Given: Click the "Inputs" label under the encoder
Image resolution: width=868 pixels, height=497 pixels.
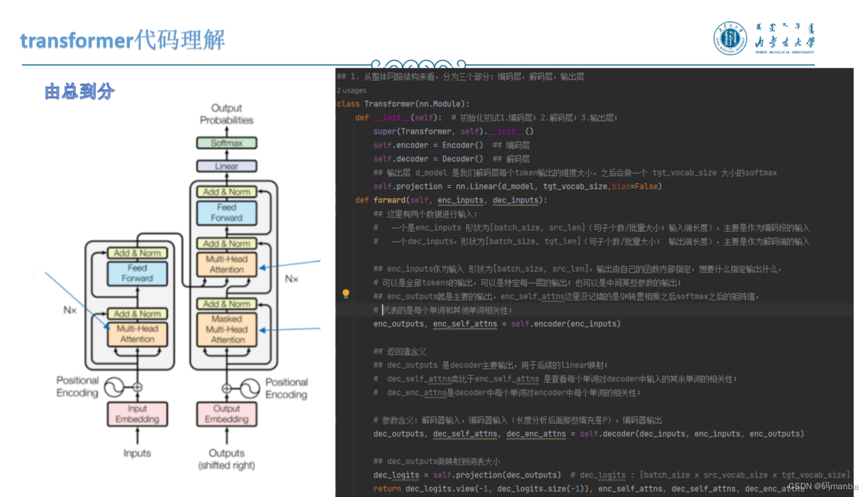Looking at the screenshot, I should point(137,453).
